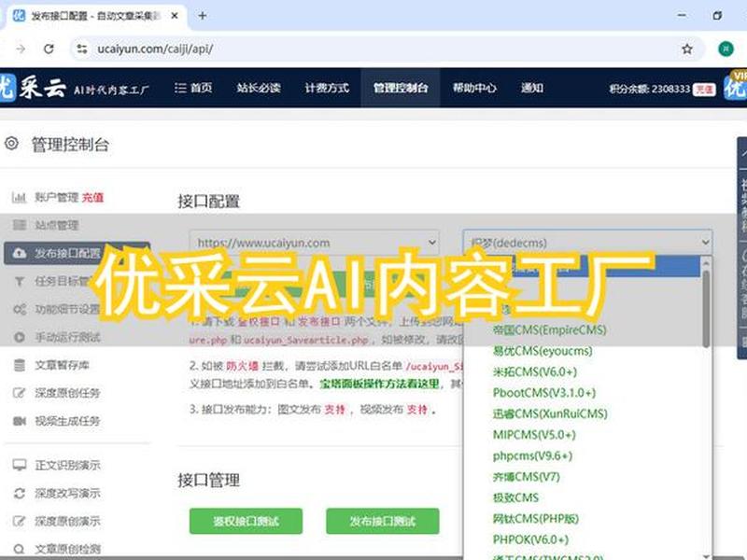Image resolution: width=747 pixels, height=560 pixels.
Task: Click the 手动运行测试 play icon
Action: [x=19, y=337]
